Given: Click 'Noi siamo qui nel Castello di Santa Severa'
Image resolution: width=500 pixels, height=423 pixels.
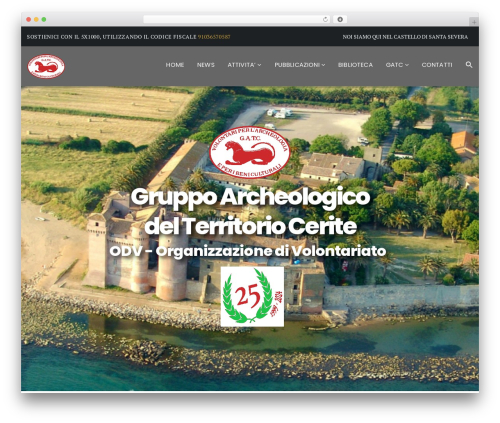Looking at the screenshot, I should [405, 37].
